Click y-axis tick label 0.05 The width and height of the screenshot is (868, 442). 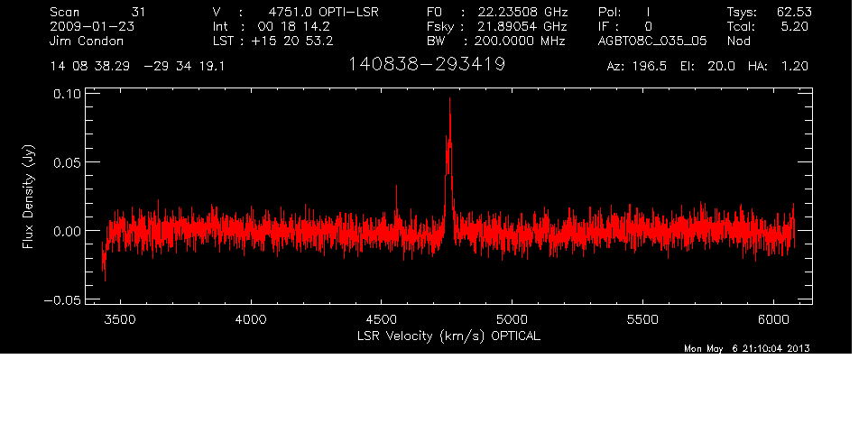point(67,162)
